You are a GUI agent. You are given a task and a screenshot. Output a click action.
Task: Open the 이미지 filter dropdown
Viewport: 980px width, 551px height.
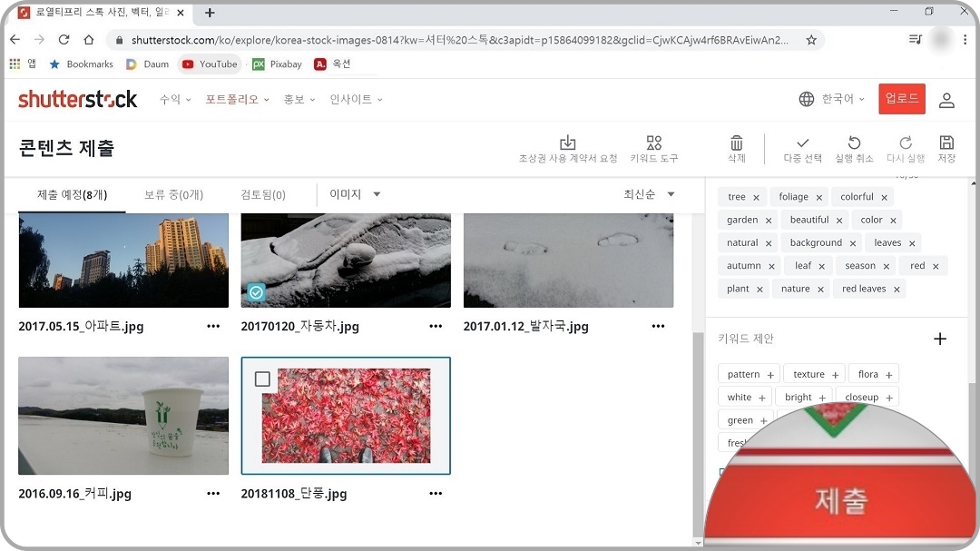[354, 193]
